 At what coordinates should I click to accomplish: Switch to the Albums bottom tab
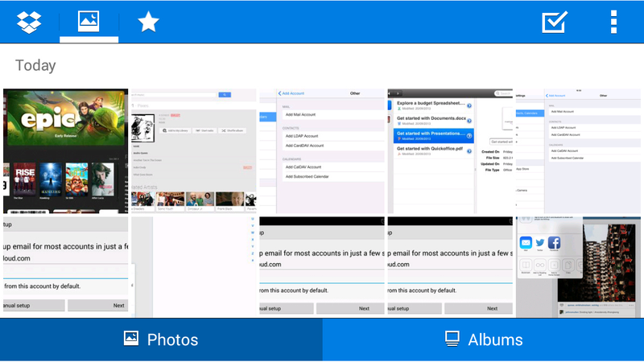pos(484,339)
